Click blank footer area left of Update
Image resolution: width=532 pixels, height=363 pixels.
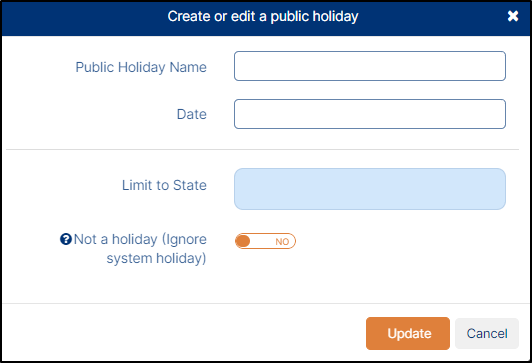183,333
